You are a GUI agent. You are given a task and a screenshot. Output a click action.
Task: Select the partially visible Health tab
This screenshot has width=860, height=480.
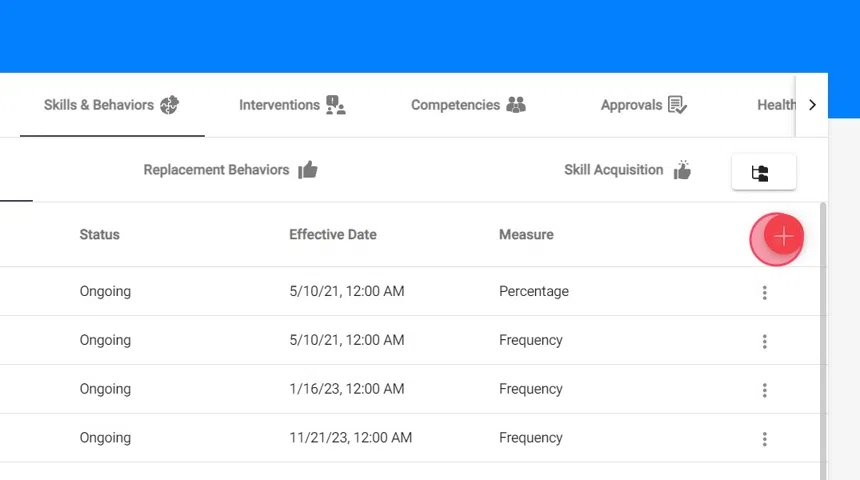pos(776,105)
